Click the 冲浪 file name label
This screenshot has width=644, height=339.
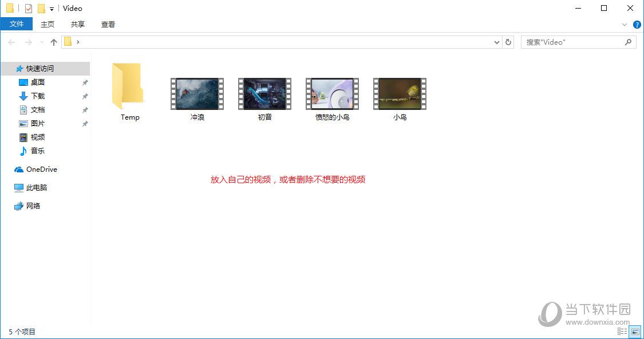(197, 117)
